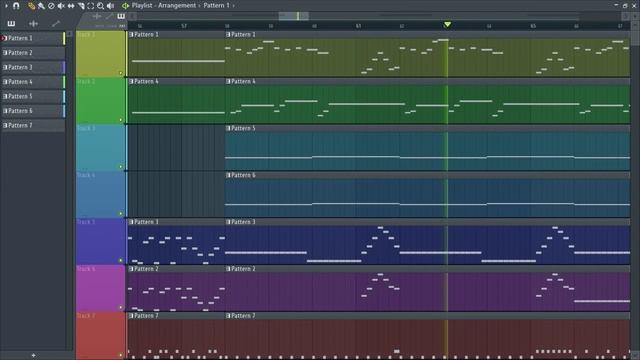Mute Track 4 using its green dot

[120, 213]
